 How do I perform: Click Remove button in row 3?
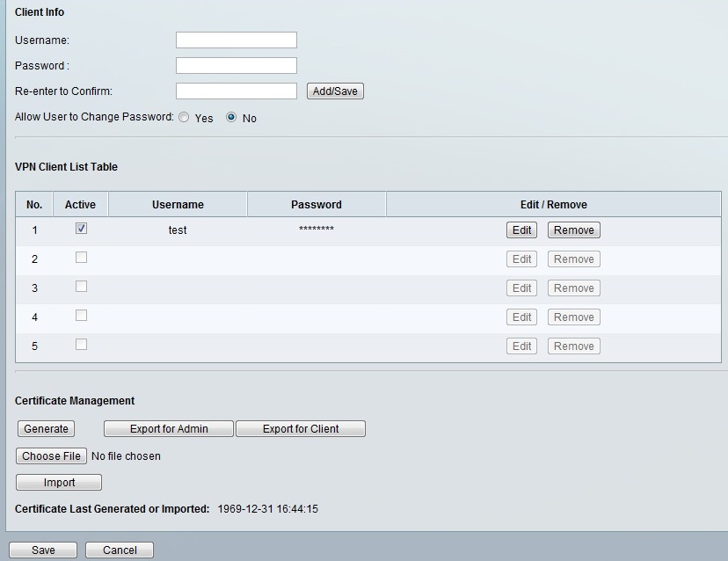pyautogui.click(x=574, y=288)
